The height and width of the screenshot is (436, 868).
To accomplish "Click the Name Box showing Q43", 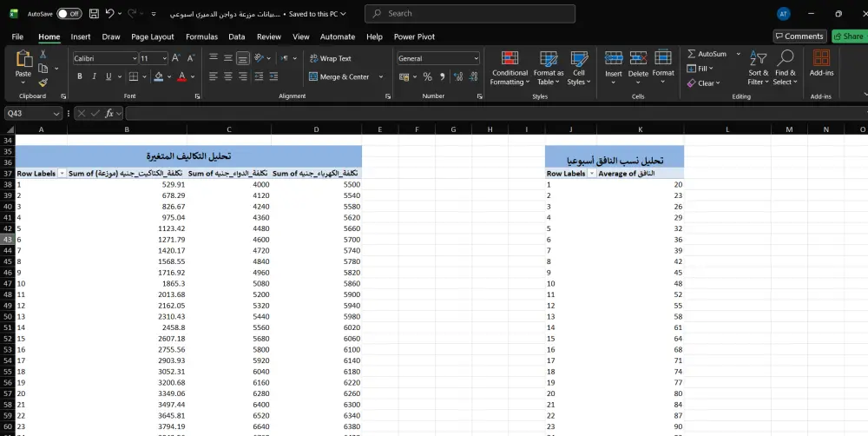I will [x=33, y=113].
